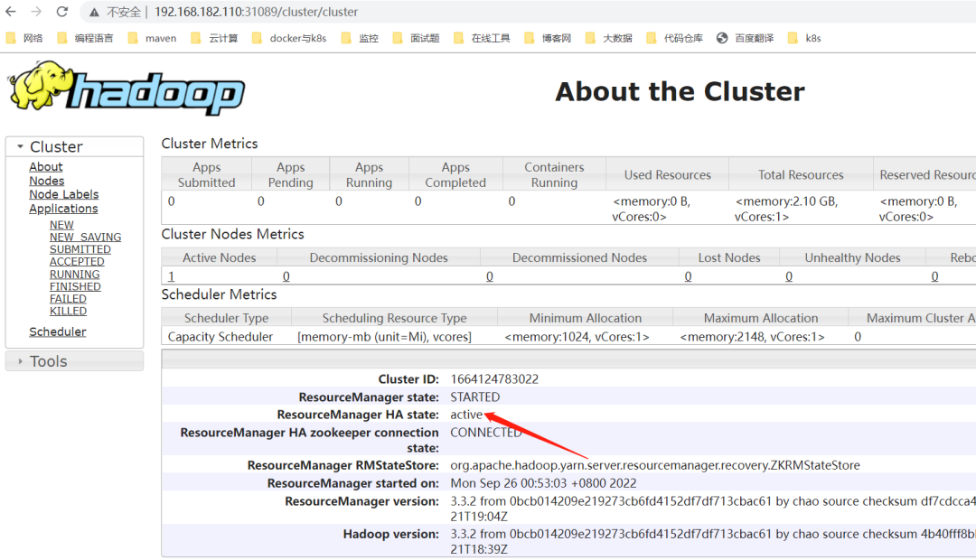The width and height of the screenshot is (976, 560).
Task: Click the address bar URL
Action: (257, 12)
